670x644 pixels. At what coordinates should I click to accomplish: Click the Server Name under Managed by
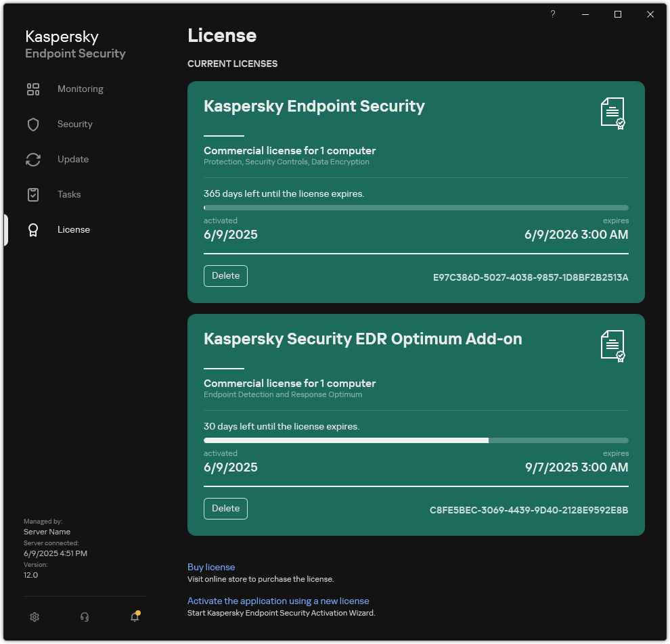click(x=47, y=532)
